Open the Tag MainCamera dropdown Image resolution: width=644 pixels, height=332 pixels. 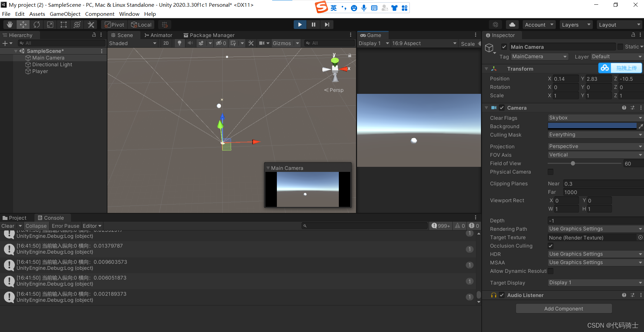(540, 57)
